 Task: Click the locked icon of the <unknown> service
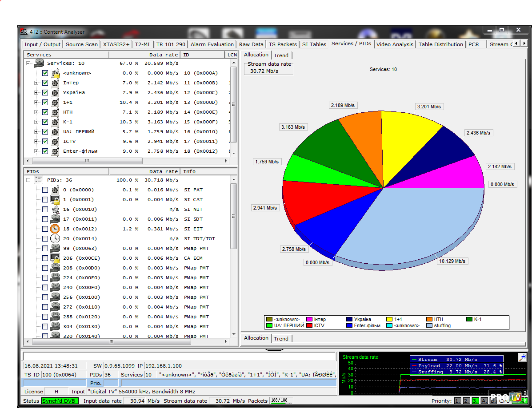[x=55, y=73]
